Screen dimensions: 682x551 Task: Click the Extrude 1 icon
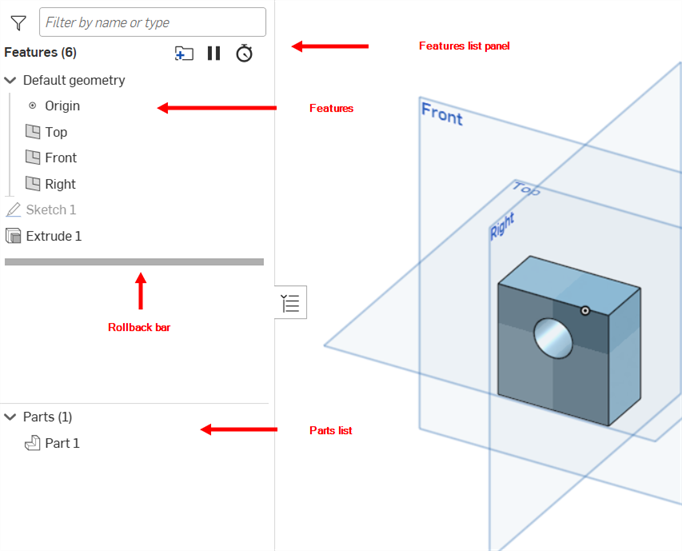coord(13,236)
